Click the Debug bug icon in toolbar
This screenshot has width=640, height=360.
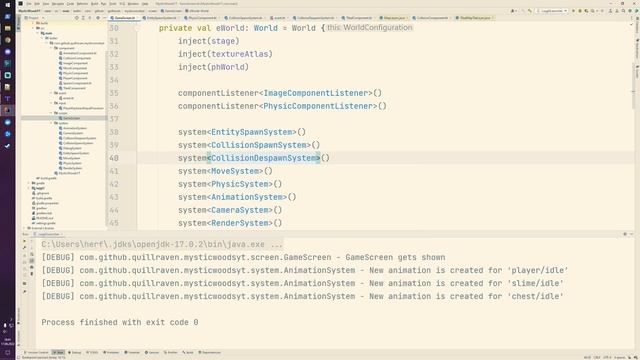(x=580, y=11)
